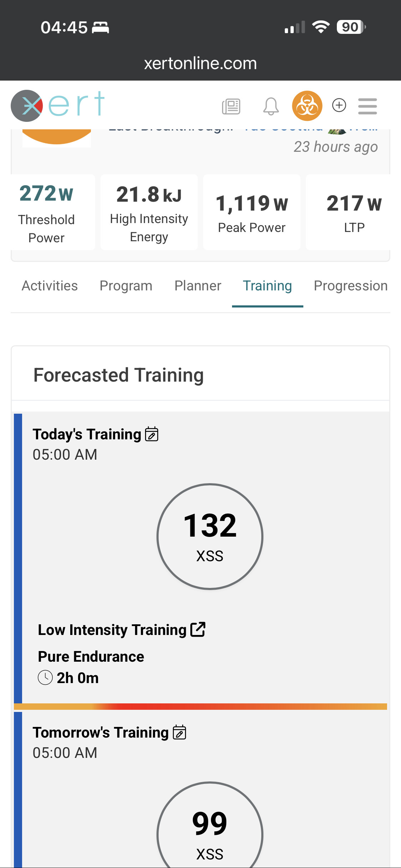The image size is (401, 868).
Task: Edit Tomorrow's Training schedule icon
Action: [179, 733]
